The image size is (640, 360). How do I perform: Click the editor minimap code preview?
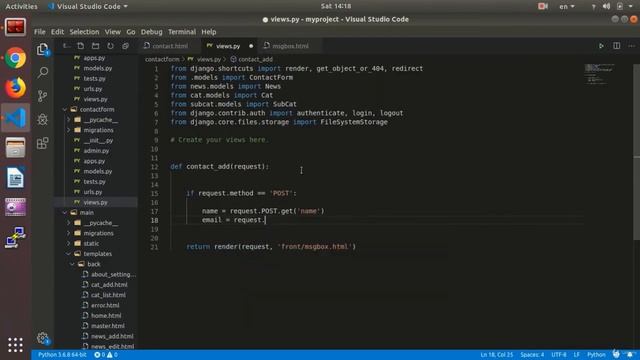coord(599,74)
